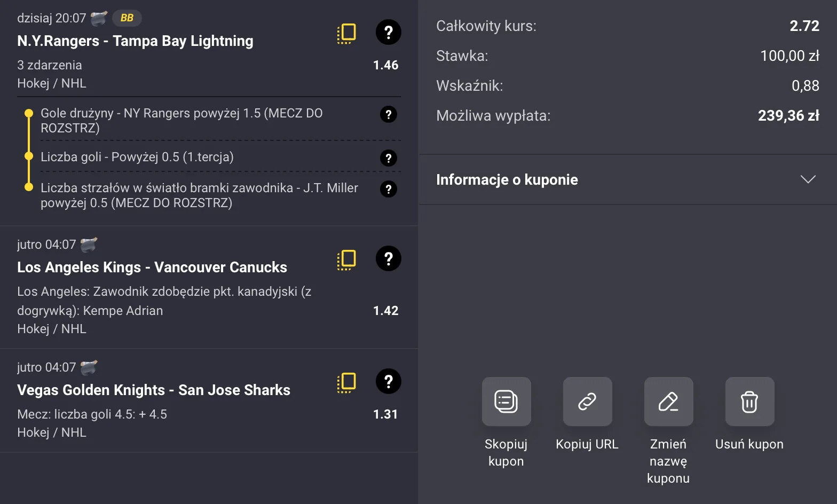Click the Usuń kupon trash icon
The width and height of the screenshot is (837, 504).
pyautogui.click(x=749, y=401)
